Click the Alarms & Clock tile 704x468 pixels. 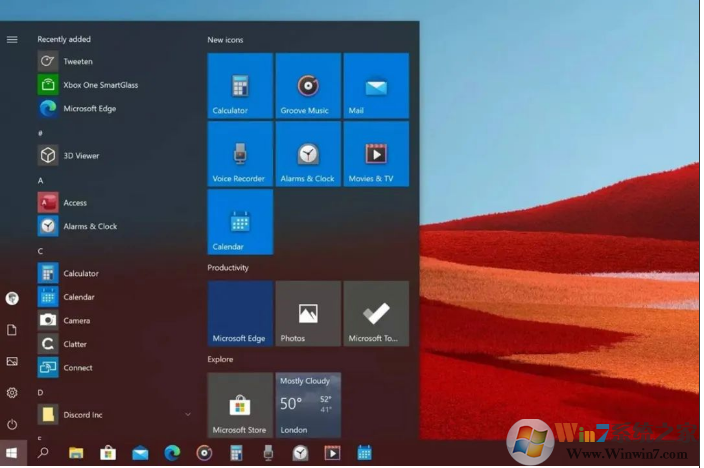(308, 154)
